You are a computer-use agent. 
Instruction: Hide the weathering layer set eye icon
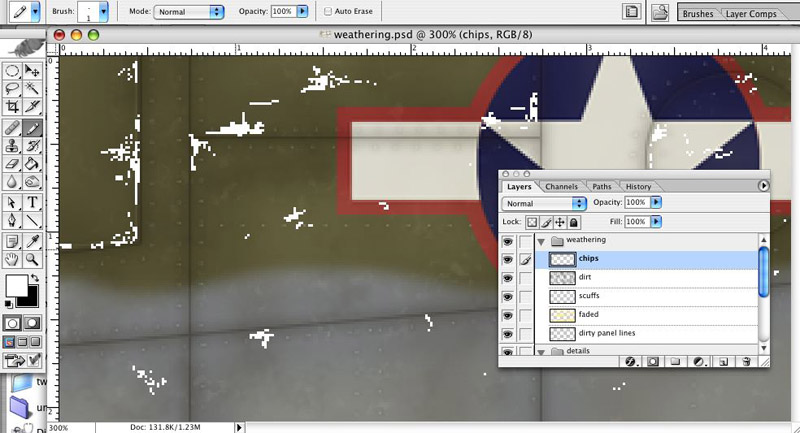coord(508,241)
